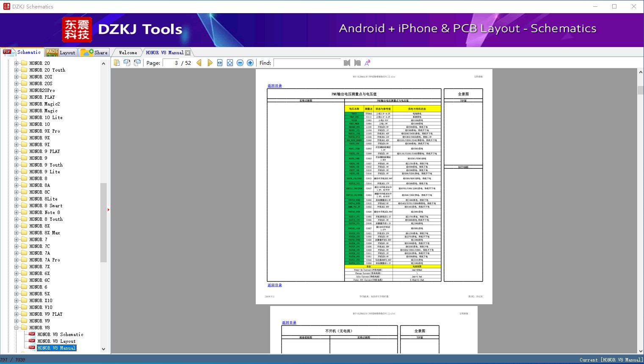The height and width of the screenshot is (364, 644).
Task: Expand the HONOR 20 Youth folder
Action: [16, 70]
